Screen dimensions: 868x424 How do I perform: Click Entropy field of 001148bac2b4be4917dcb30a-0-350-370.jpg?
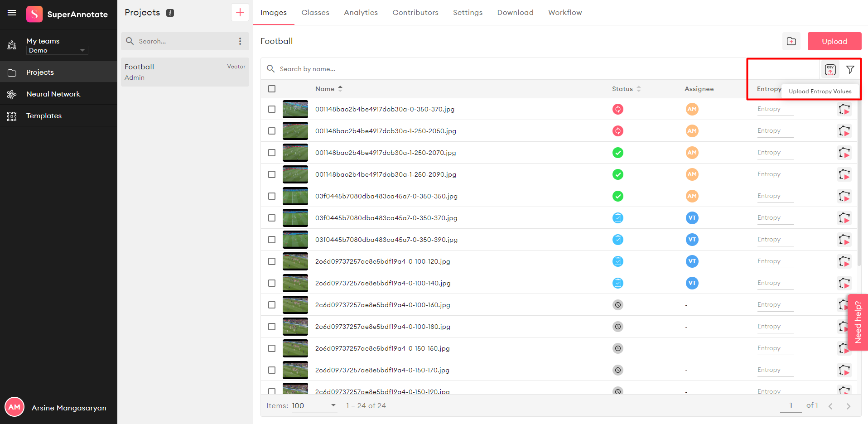(x=775, y=109)
